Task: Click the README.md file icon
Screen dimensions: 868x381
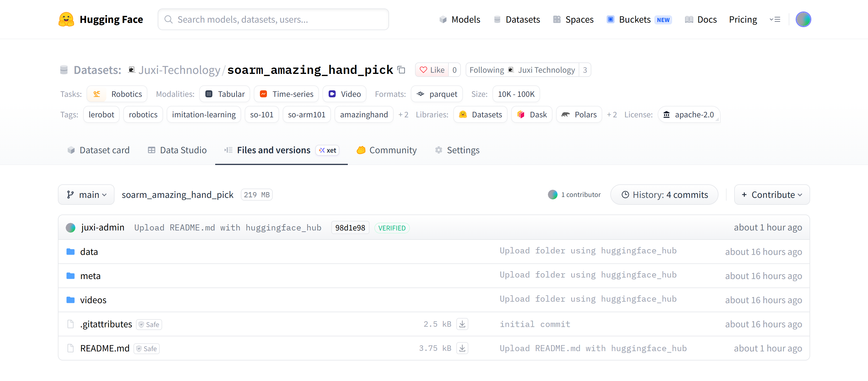Action: (71, 348)
